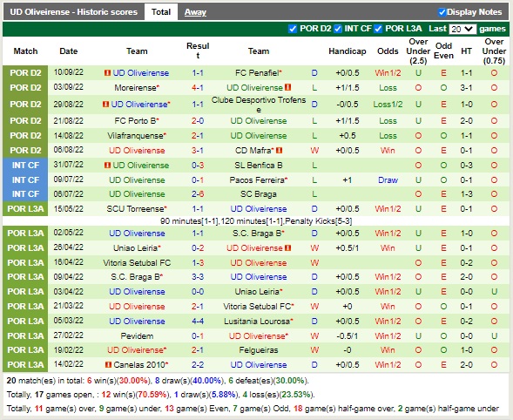Click the 20 match(es) in total summary line
Screen dimensions: 513x420
[x=158, y=381]
